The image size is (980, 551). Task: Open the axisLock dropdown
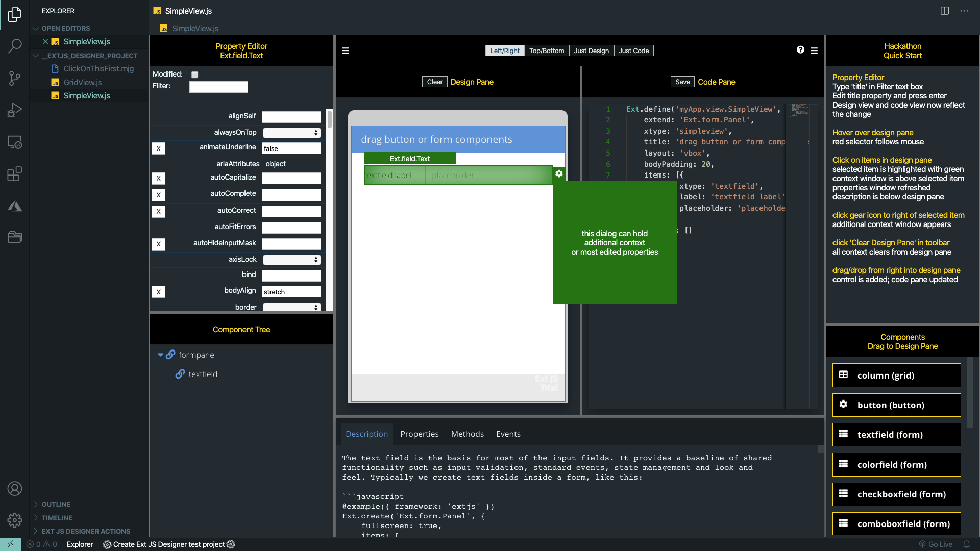point(291,260)
